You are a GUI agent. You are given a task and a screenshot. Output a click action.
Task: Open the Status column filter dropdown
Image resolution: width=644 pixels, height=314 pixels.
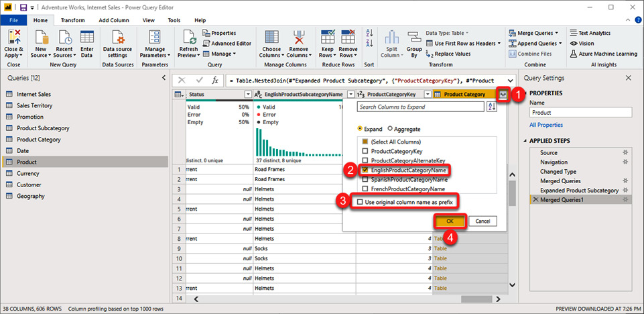248,95
